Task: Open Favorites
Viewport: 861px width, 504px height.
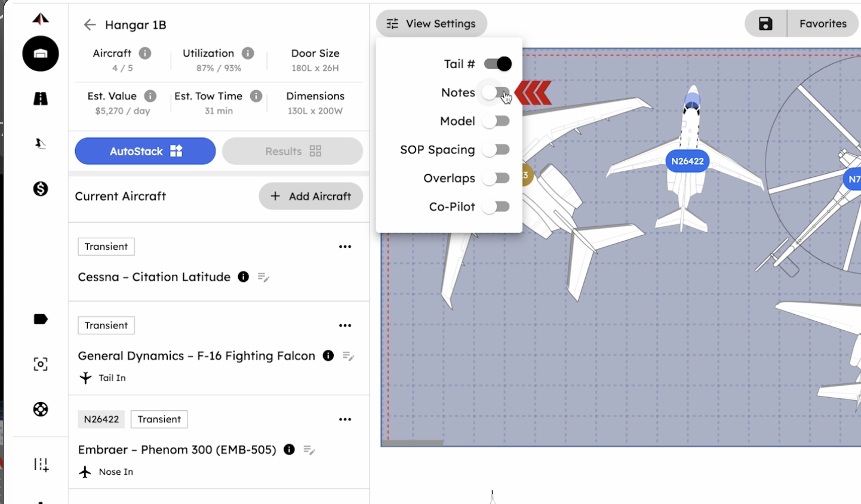Action: click(x=823, y=24)
